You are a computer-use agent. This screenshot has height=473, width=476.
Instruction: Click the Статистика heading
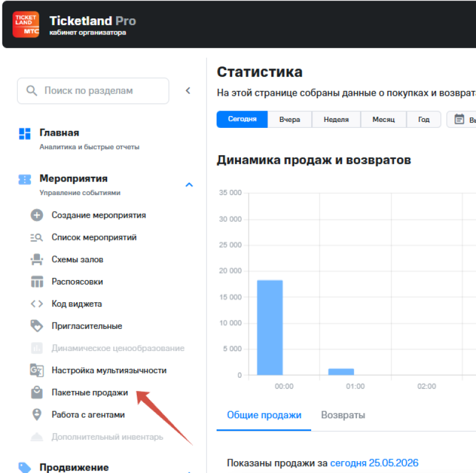[x=259, y=72]
